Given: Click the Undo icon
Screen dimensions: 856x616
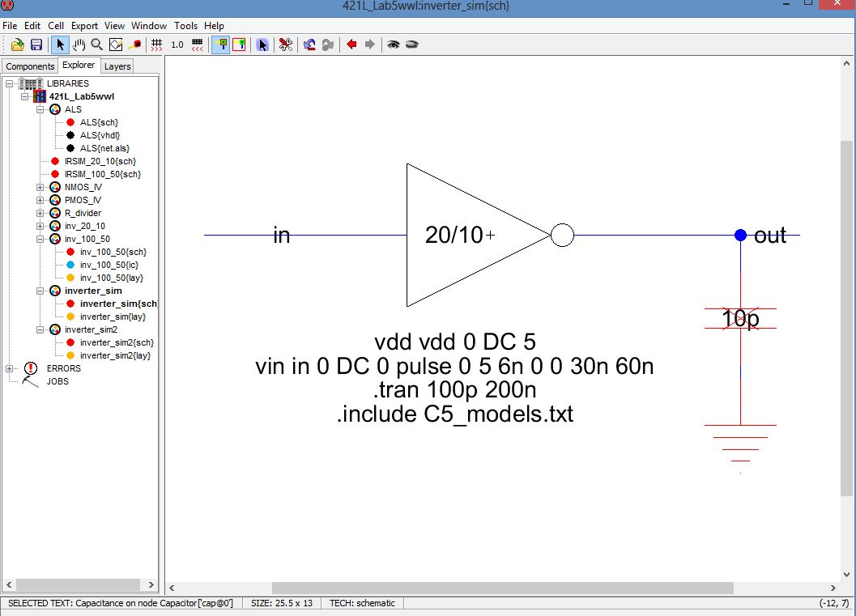Looking at the screenshot, I should click(309, 45).
